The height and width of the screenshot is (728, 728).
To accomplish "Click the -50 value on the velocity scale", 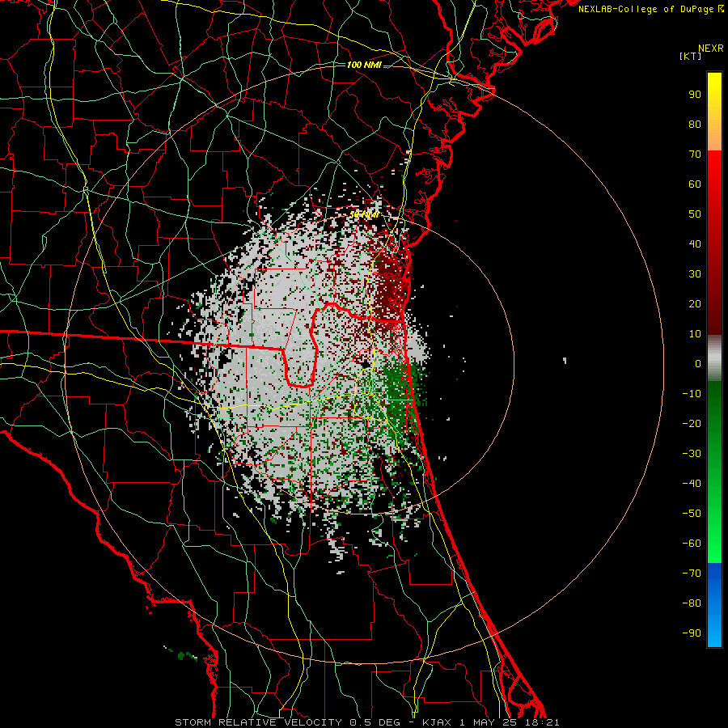I will 692,514.
